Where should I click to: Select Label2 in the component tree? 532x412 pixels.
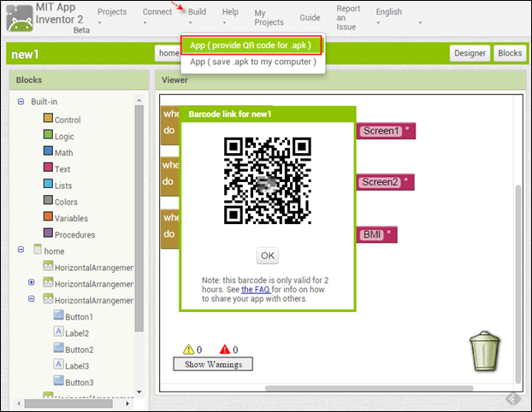pos(77,333)
